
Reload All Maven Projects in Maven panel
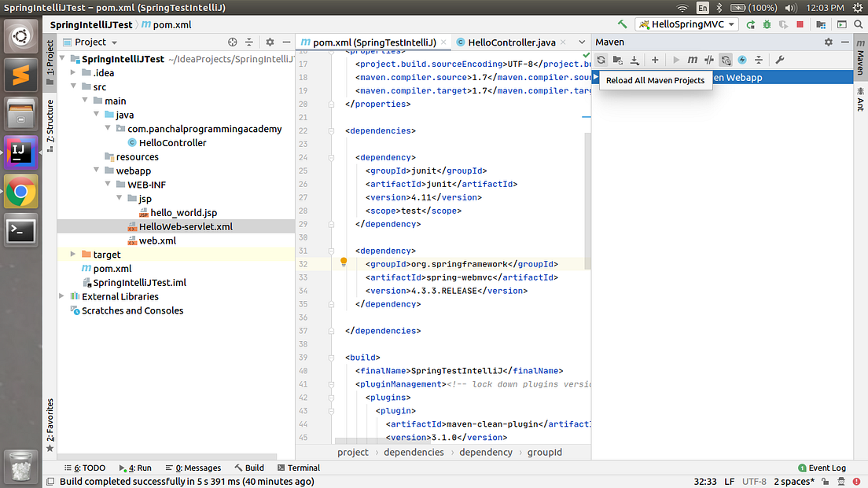(601, 60)
